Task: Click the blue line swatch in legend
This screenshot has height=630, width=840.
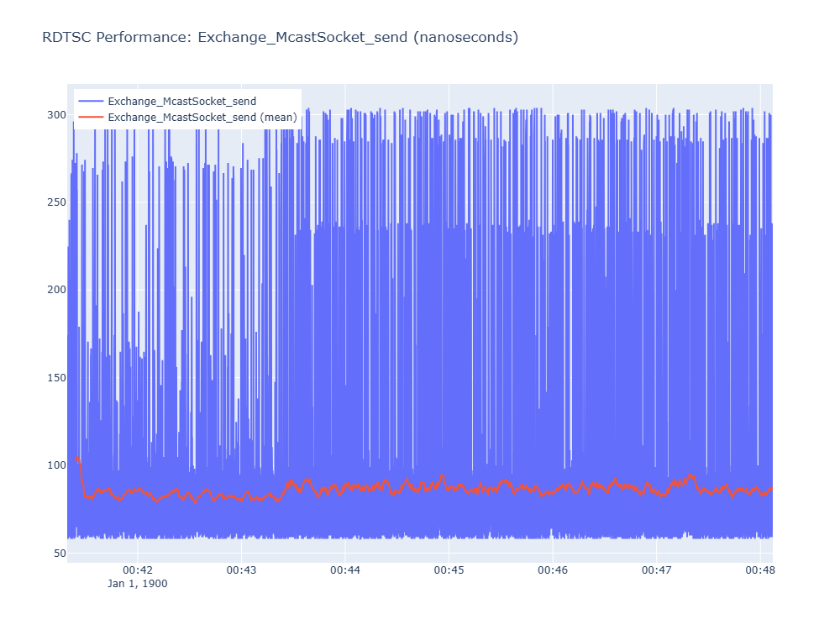Action: point(91,102)
